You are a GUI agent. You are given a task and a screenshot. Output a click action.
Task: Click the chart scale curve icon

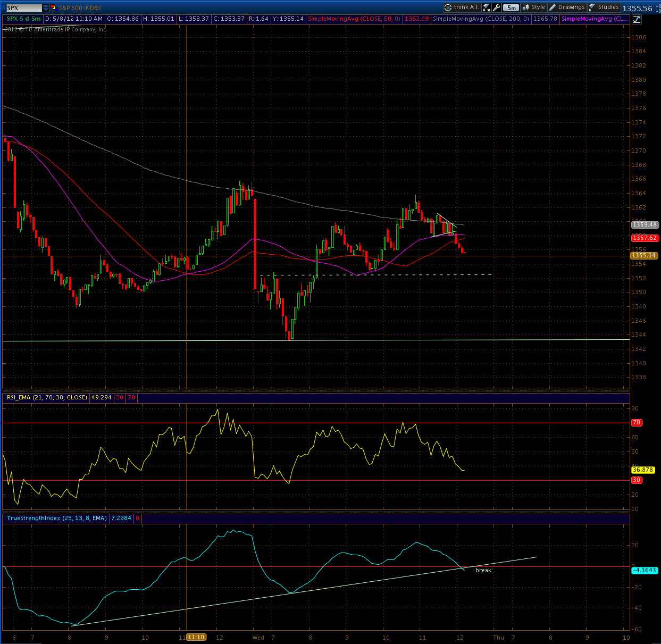click(637, 19)
